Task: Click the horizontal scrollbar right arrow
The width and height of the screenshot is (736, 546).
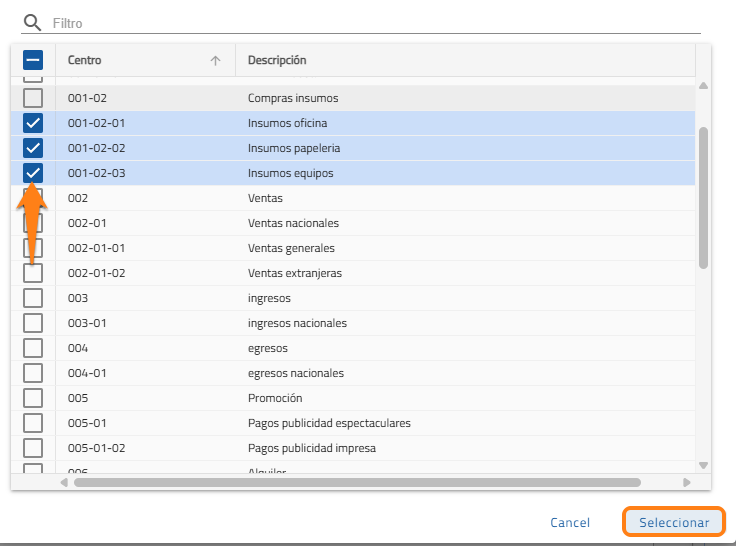Action: pyautogui.click(x=686, y=482)
